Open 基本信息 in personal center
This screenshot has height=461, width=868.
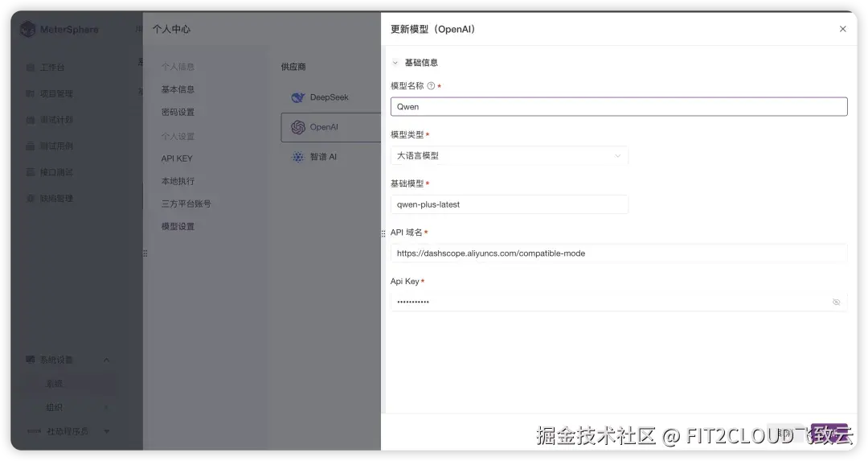[178, 89]
